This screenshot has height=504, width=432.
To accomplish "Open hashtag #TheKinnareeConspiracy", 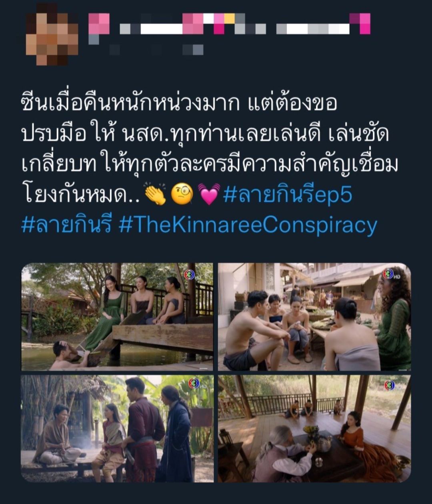I will click(248, 225).
